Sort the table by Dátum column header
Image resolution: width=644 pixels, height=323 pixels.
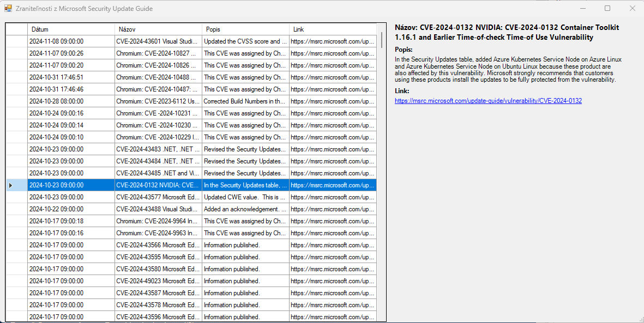click(71, 29)
